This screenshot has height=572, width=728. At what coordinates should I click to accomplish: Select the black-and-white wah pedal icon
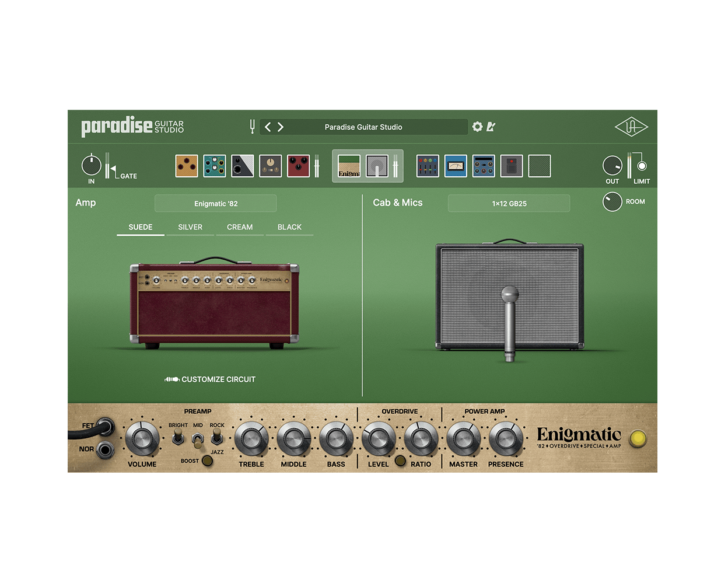point(243,166)
